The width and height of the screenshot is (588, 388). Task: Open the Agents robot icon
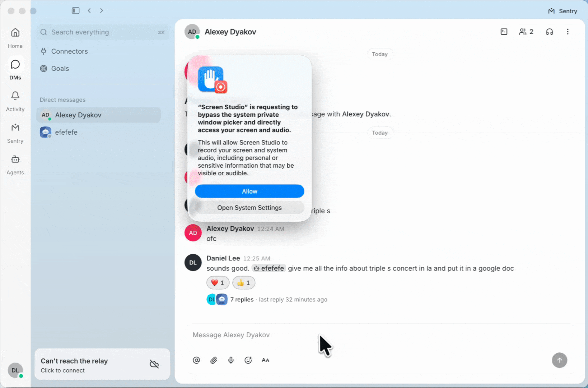[x=15, y=159]
